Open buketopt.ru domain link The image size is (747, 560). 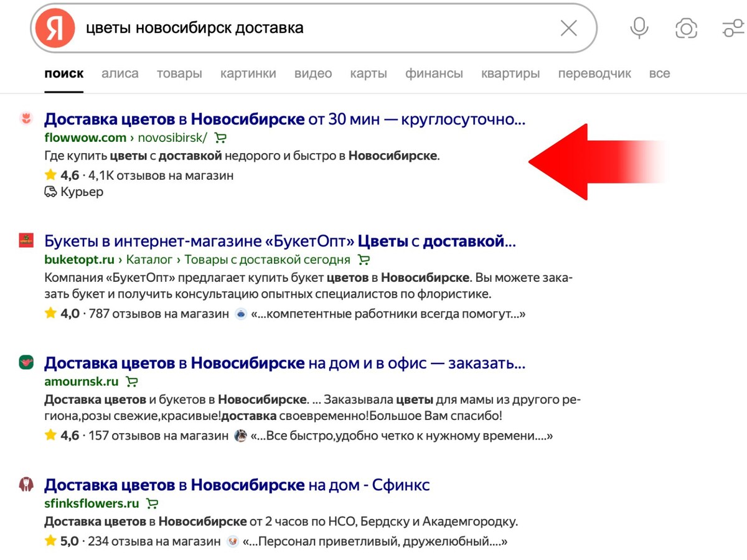[80, 259]
